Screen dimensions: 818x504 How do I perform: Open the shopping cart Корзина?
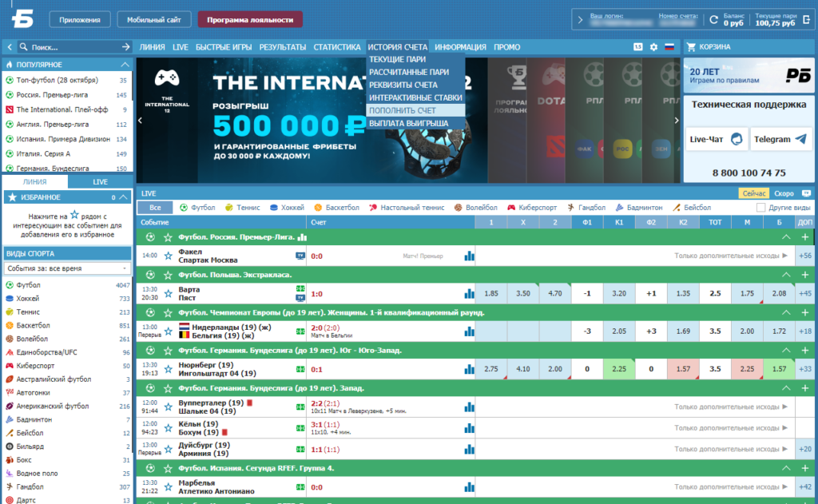tap(709, 47)
